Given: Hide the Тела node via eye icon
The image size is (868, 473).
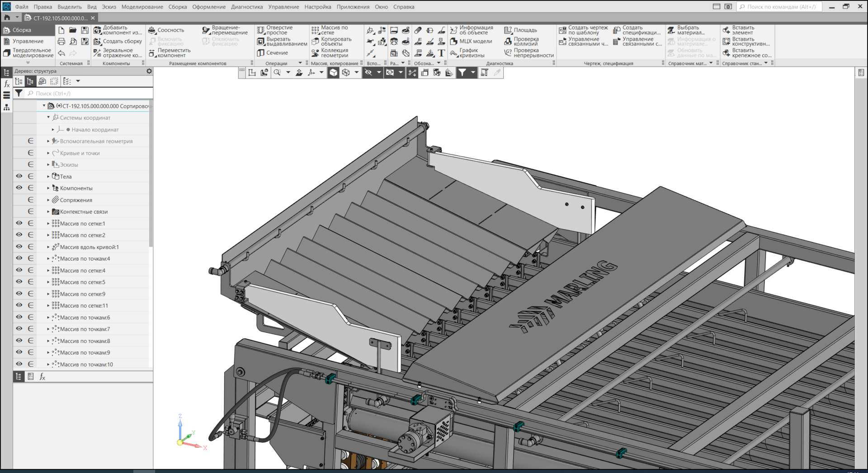Looking at the screenshot, I should (x=19, y=176).
